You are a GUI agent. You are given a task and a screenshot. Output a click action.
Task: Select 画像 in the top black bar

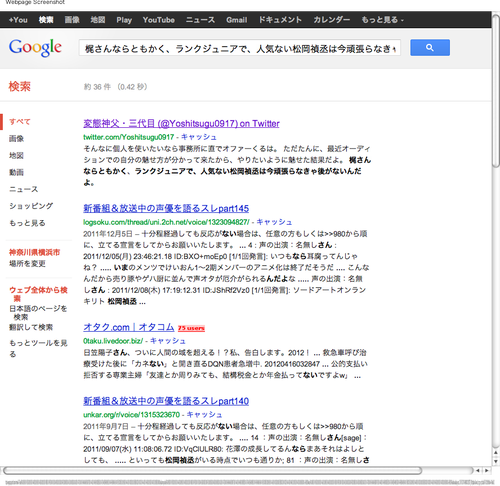(72, 20)
